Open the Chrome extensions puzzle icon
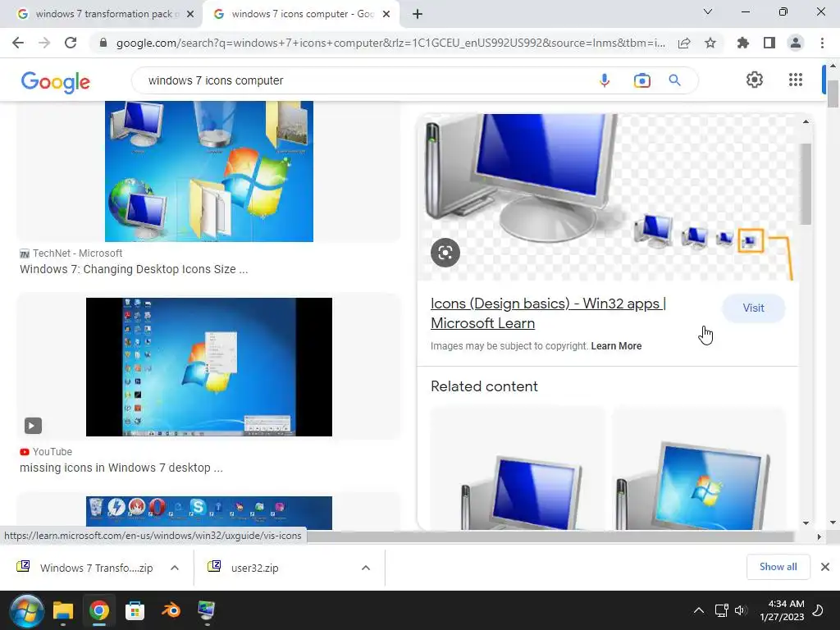 click(743, 43)
